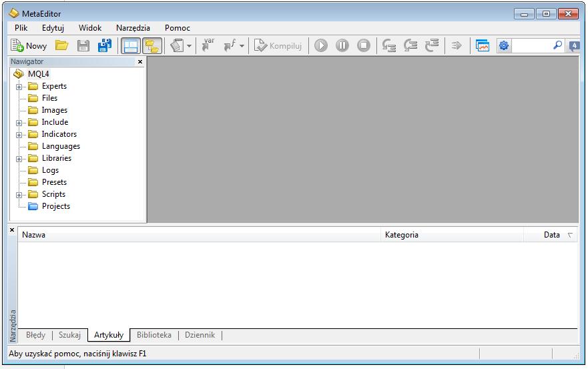Switch to the Biblioteka tab
Viewport: 588px width, 369px height.
click(154, 335)
